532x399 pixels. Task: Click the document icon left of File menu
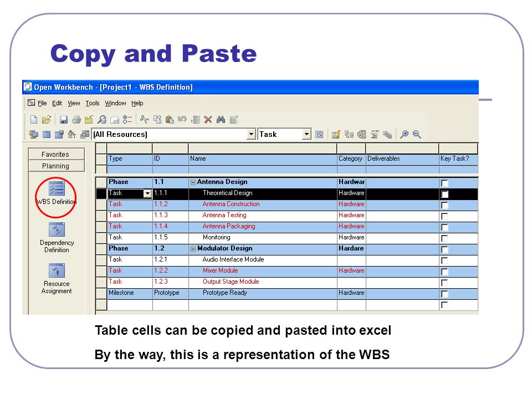pyautogui.click(x=31, y=103)
